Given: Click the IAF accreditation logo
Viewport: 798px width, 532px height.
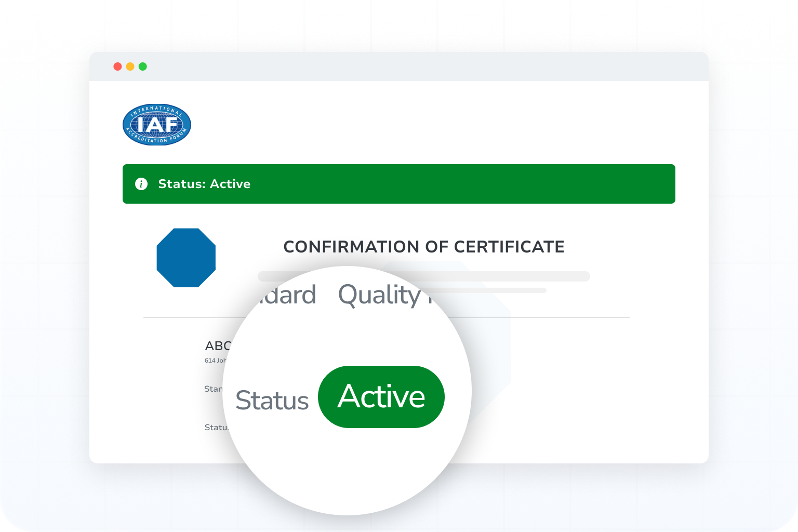Looking at the screenshot, I should click(156, 124).
